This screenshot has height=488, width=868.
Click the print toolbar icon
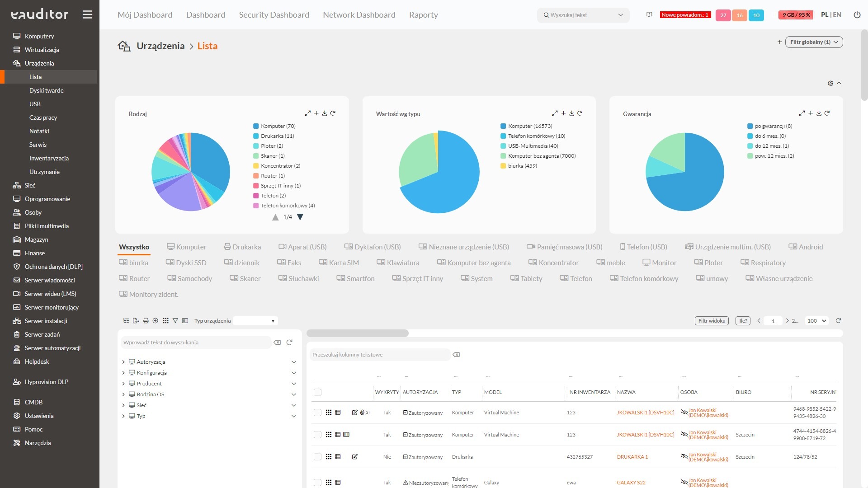pos(146,321)
